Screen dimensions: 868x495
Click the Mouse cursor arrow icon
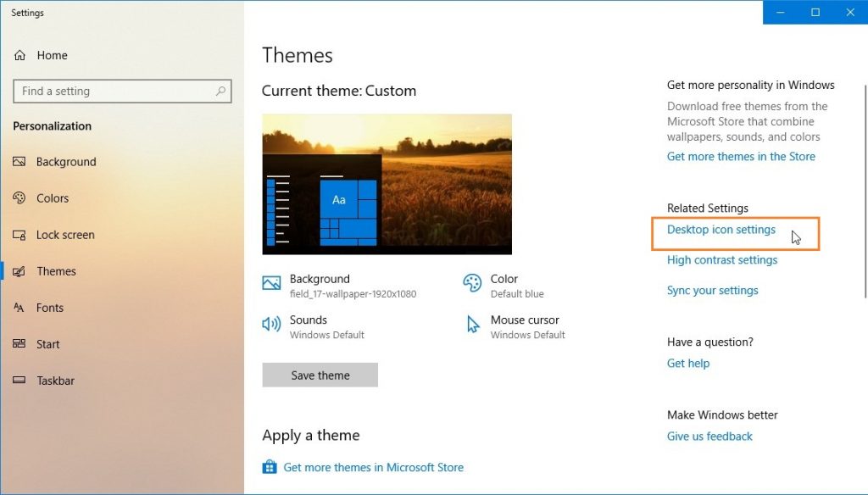pos(473,325)
